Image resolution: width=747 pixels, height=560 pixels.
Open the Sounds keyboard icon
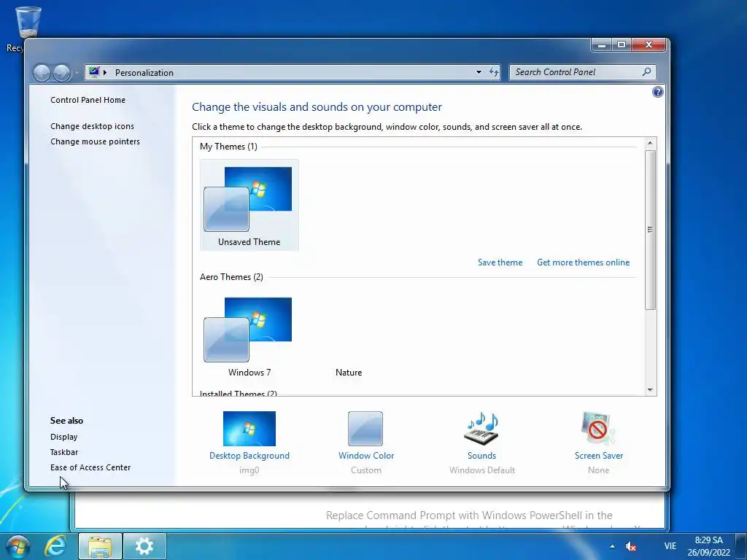pyautogui.click(x=481, y=429)
